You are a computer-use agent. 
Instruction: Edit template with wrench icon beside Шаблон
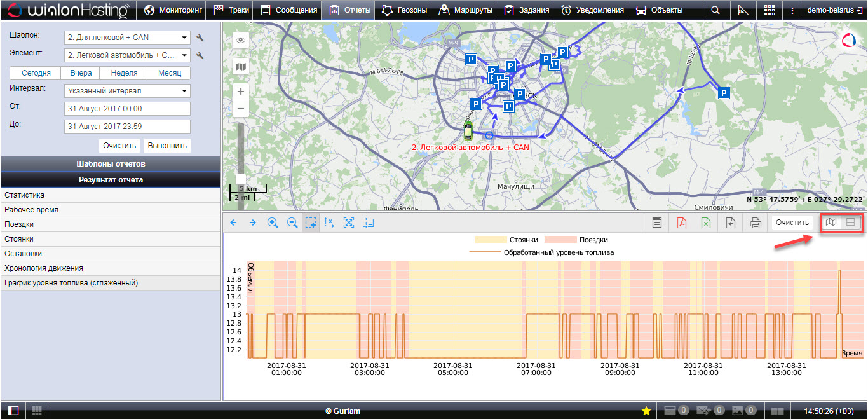[200, 38]
